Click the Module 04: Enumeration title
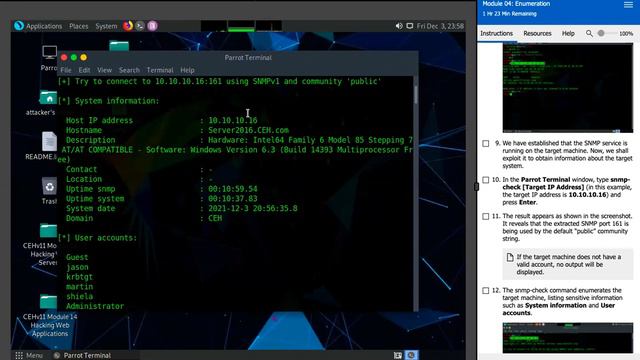 point(516,4)
